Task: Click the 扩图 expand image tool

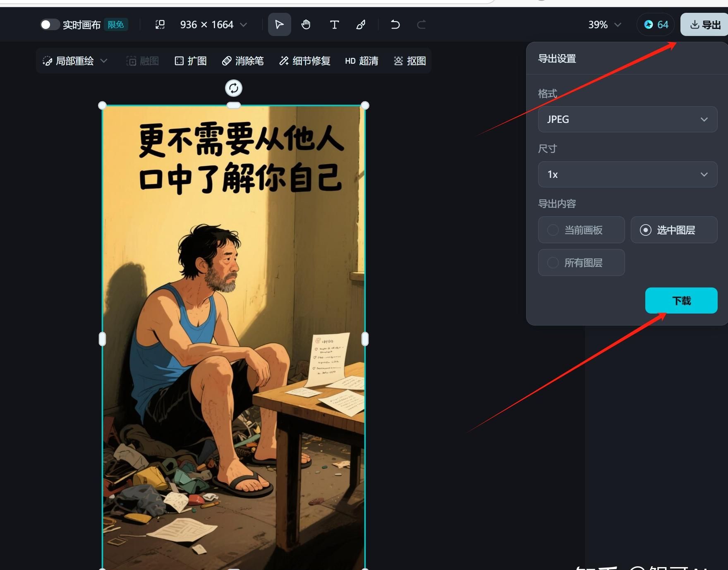Action: tap(191, 61)
